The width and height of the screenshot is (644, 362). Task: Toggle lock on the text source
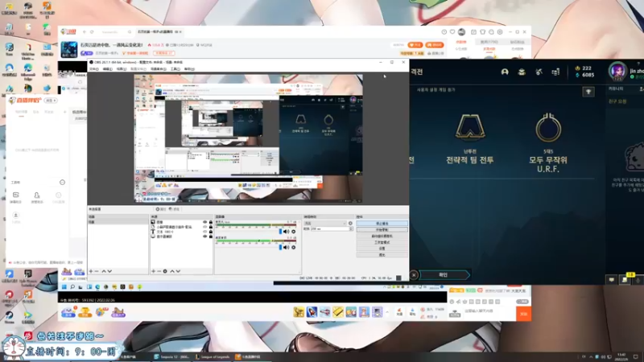coord(211,232)
